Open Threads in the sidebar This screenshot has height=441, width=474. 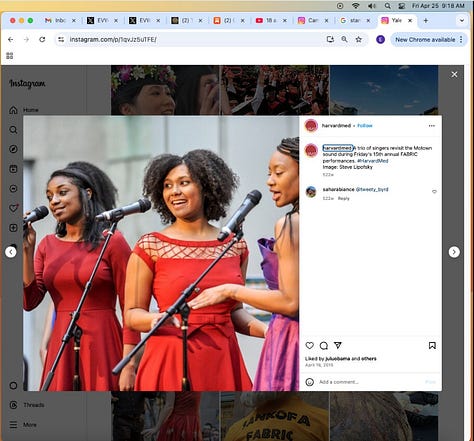(27, 405)
